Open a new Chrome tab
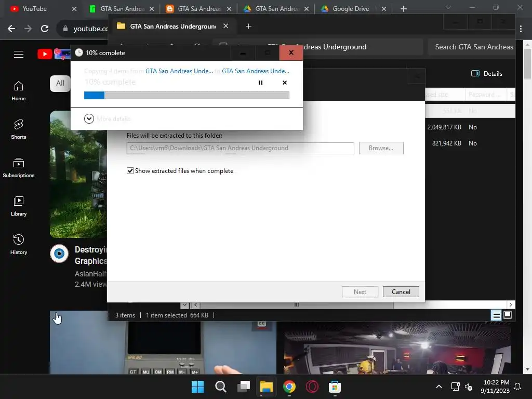The width and height of the screenshot is (532, 399). point(403,9)
